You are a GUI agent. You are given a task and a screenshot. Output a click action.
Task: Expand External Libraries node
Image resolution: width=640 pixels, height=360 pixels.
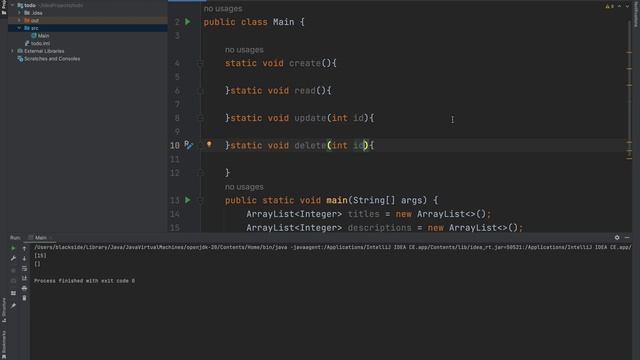click(x=13, y=51)
